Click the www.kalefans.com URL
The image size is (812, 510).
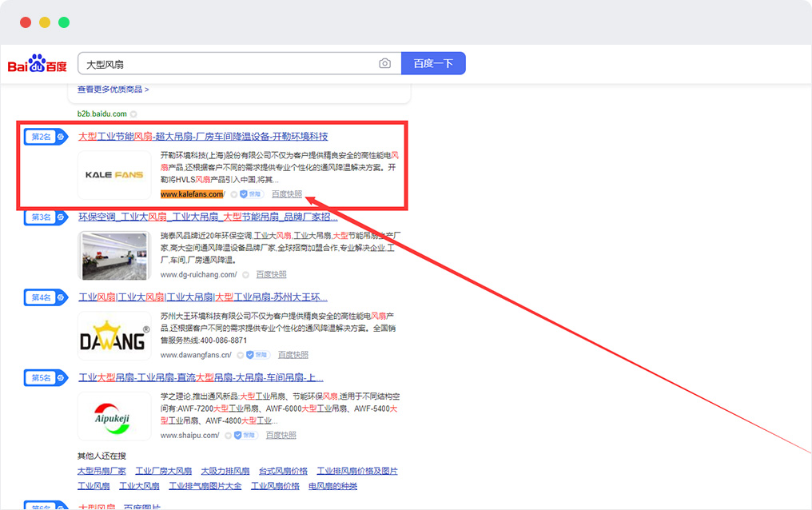tap(193, 194)
